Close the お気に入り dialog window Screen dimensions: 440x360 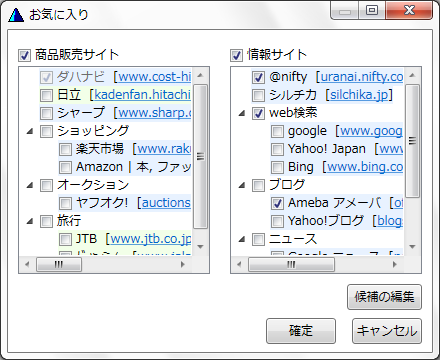(409, 10)
